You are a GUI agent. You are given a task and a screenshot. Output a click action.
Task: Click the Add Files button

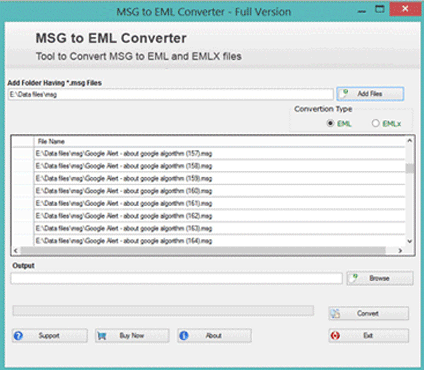pos(370,94)
